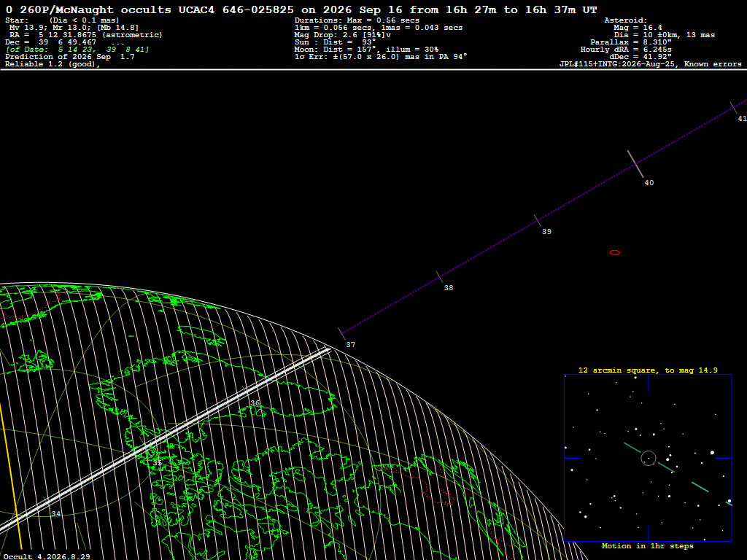This screenshot has height=560, width=747.
Task: Select minute marker 37 on shadow path
Action: (351, 345)
